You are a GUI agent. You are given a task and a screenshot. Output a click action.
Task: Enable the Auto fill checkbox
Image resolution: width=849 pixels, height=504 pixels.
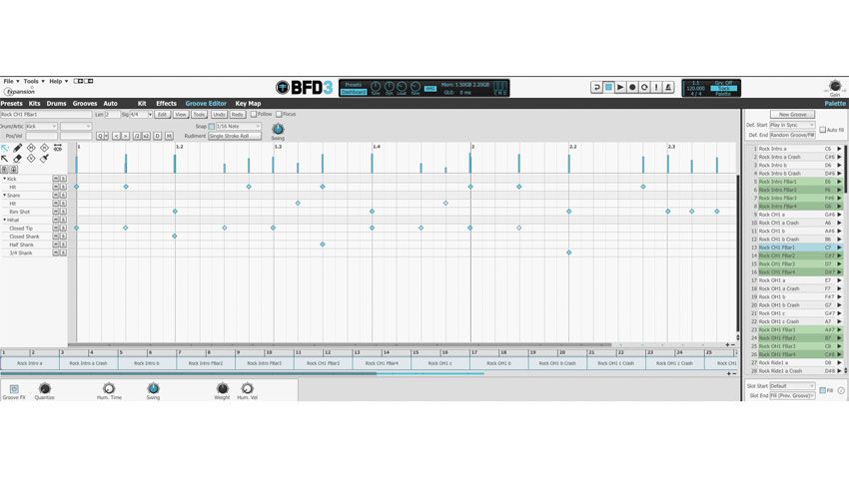tap(822, 130)
